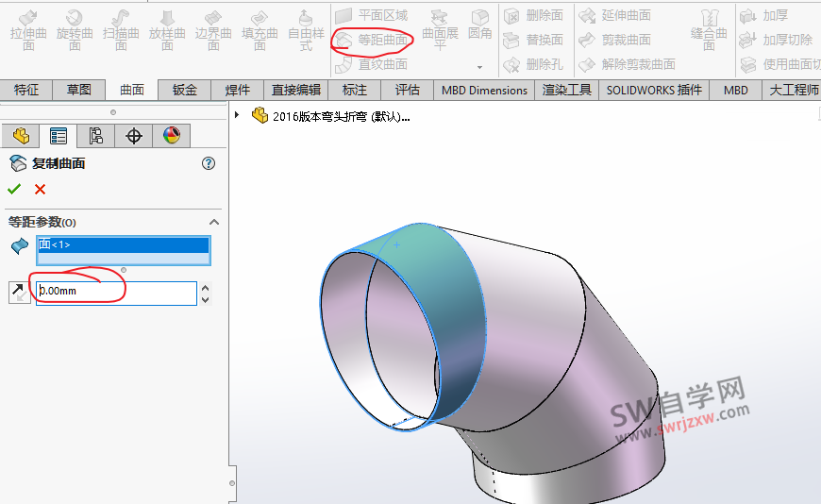Switch to the 钣金 (Sheet Metal) tab
Screen dimensions: 821x504
click(185, 90)
